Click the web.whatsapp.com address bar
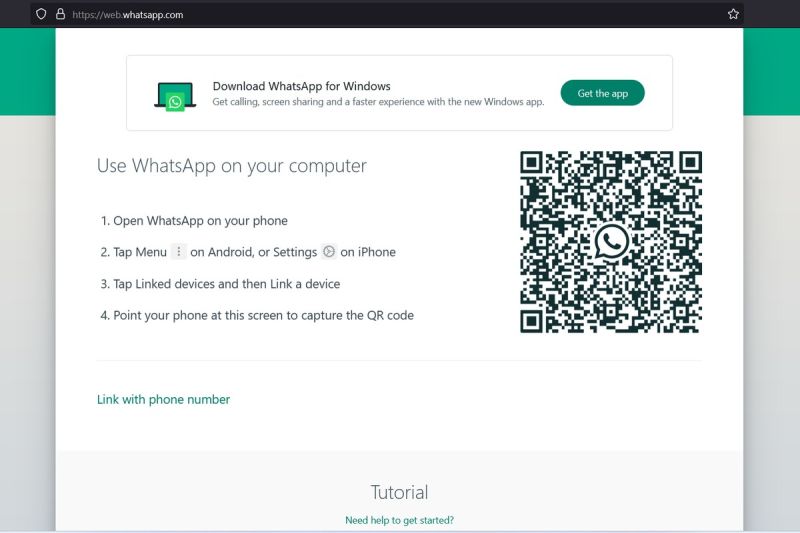 (387, 14)
